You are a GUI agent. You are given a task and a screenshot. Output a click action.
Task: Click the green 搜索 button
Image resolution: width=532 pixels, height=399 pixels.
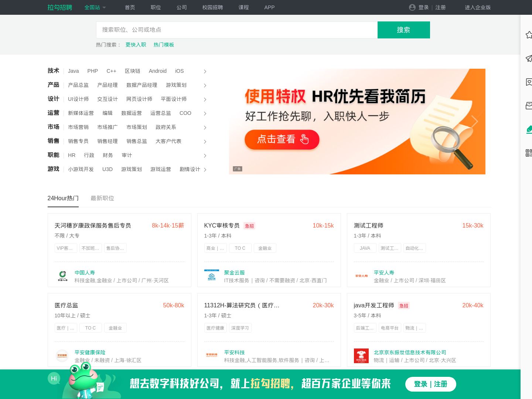point(404,30)
